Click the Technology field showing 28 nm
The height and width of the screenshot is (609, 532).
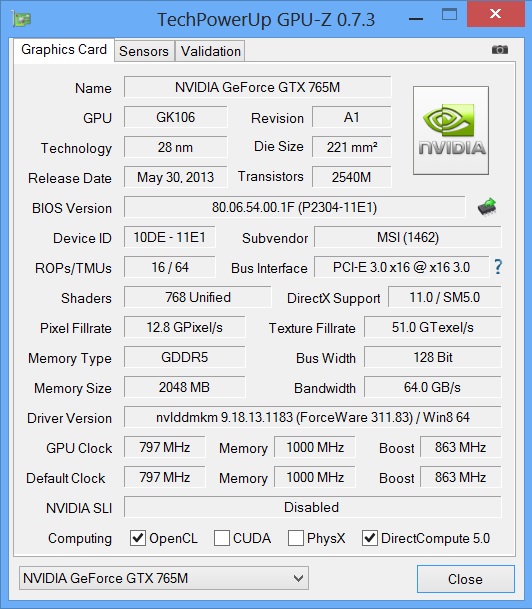pos(176,147)
